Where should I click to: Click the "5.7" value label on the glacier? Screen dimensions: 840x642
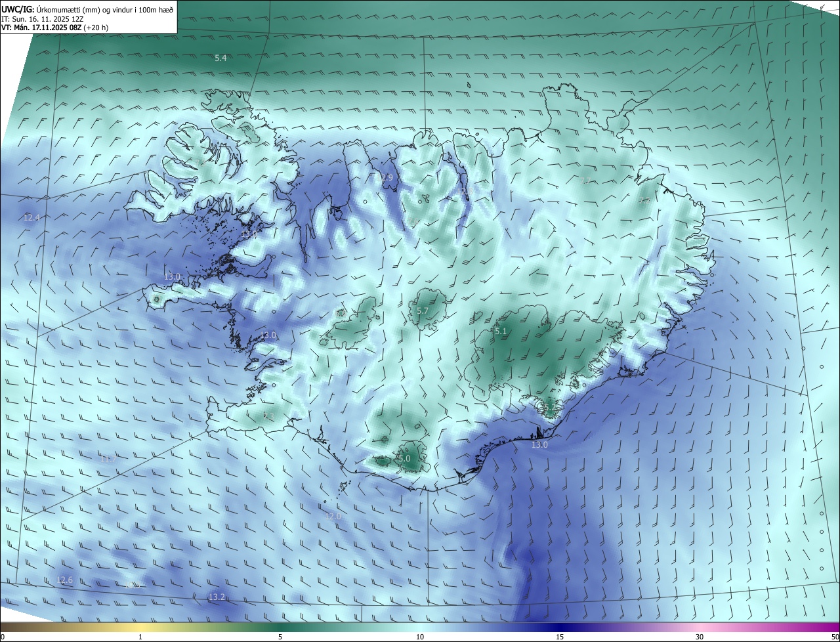click(422, 311)
